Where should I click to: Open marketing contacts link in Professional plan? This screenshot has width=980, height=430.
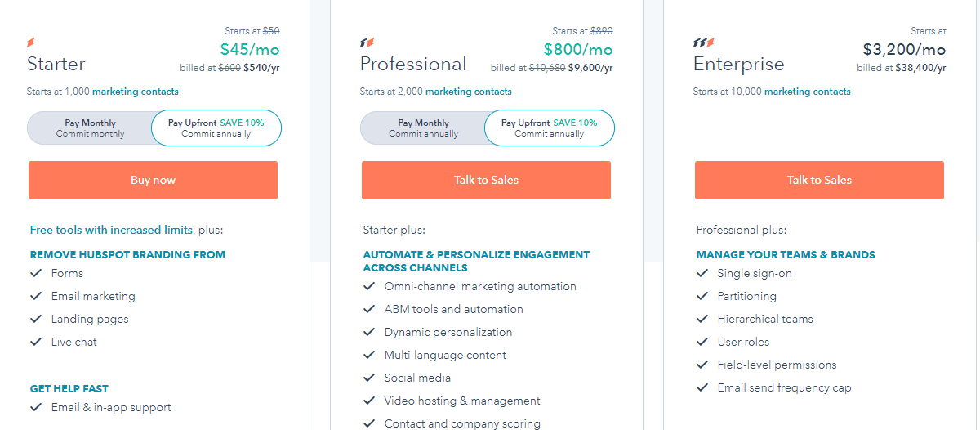pos(469,92)
